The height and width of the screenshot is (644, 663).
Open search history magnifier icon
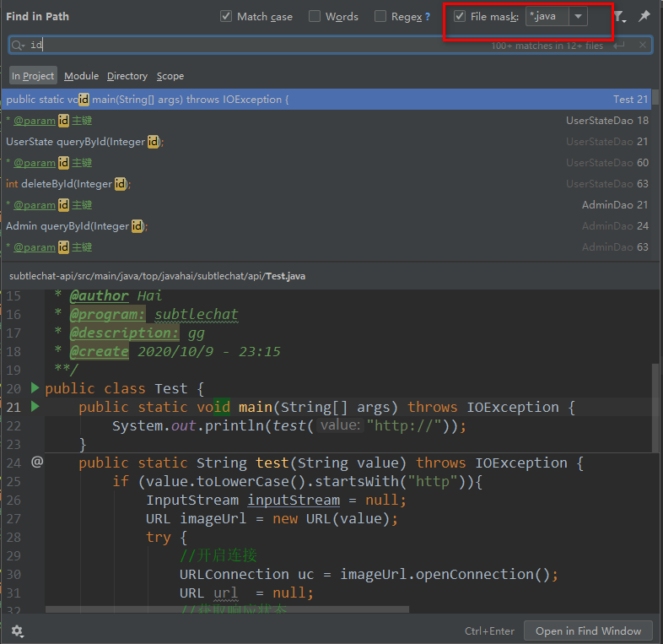[x=18, y=45]
